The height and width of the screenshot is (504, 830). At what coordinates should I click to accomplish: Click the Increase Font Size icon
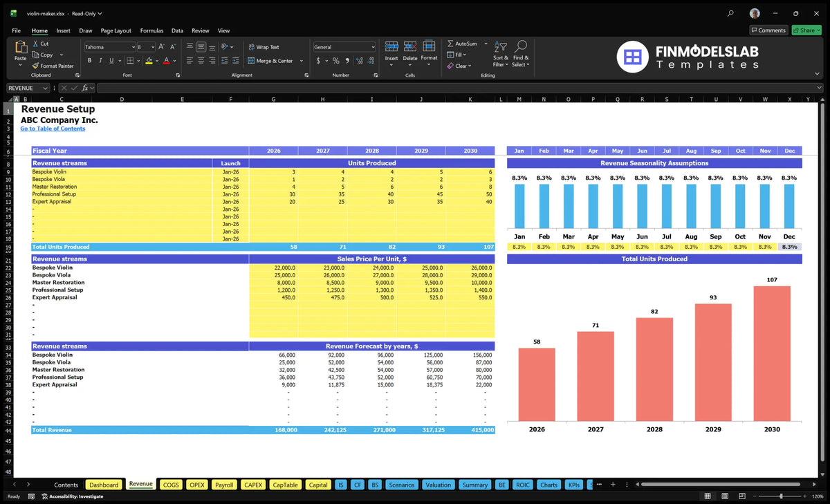click(x=162, y=47)
